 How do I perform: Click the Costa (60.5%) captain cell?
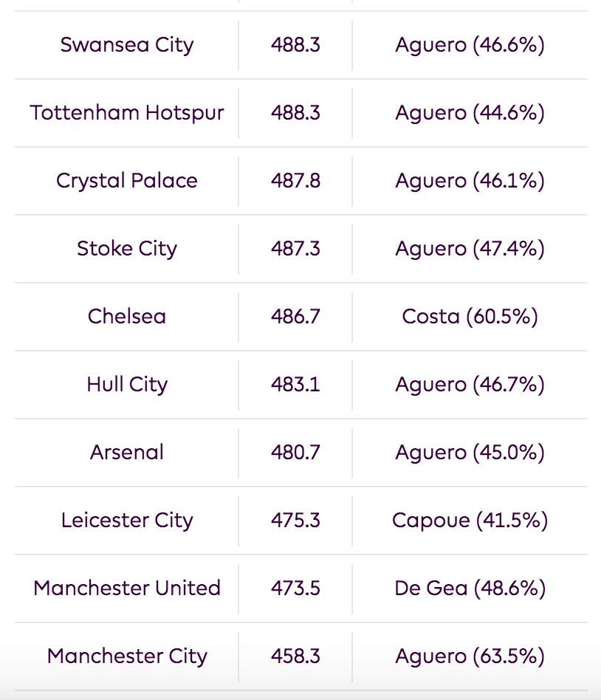[x=470, y=317]
